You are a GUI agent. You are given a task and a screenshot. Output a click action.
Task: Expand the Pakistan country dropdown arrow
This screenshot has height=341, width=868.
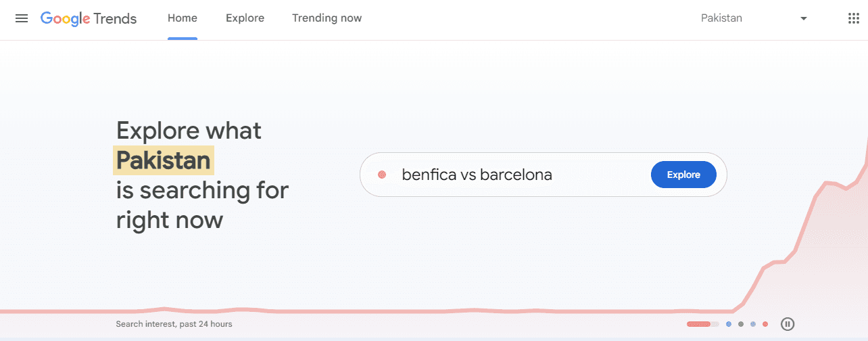coord(804,18)
